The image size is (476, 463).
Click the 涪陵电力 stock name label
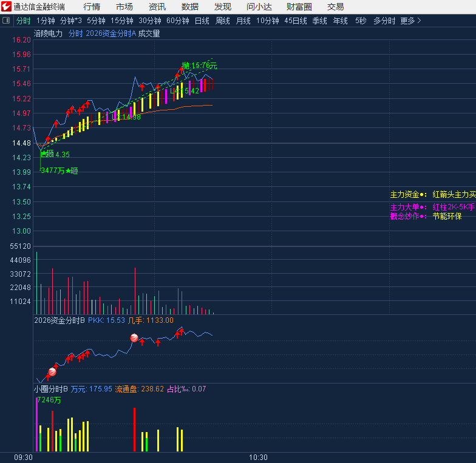[49, 34]
